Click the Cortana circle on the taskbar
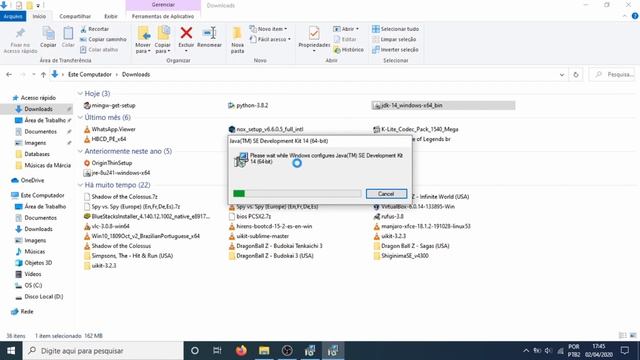Image resolution: width=640 pixels, height=360 pixels. tap(195, 351)
